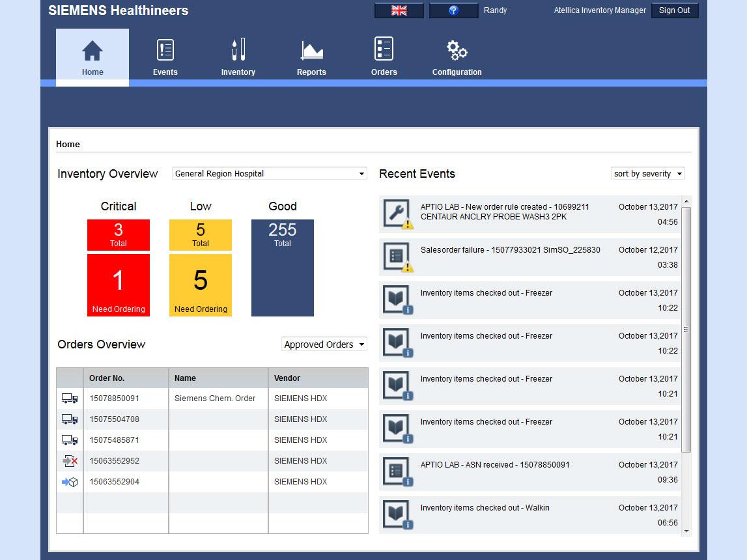This screenshot has height=560, width=747.
Task: Click the cancelled status icon for order 15063552952
Action: tap(70, 461)
